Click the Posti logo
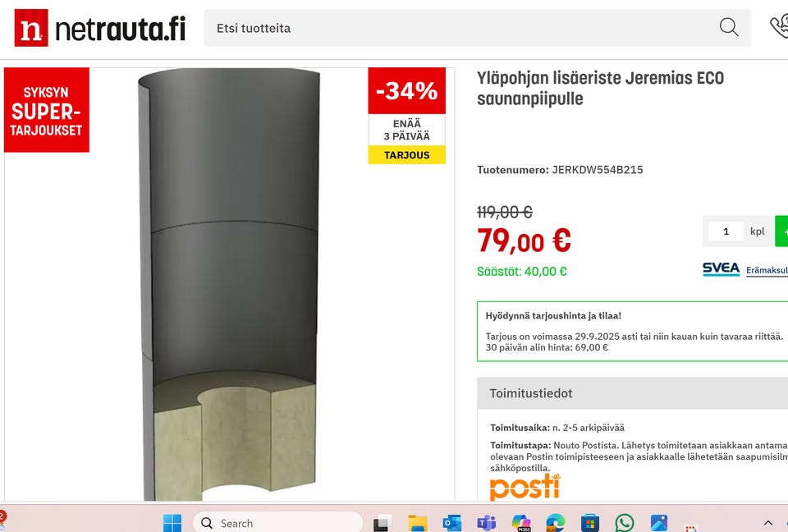Image resolution: width=788 pixels, height=532 pixels. pos(525,487)
